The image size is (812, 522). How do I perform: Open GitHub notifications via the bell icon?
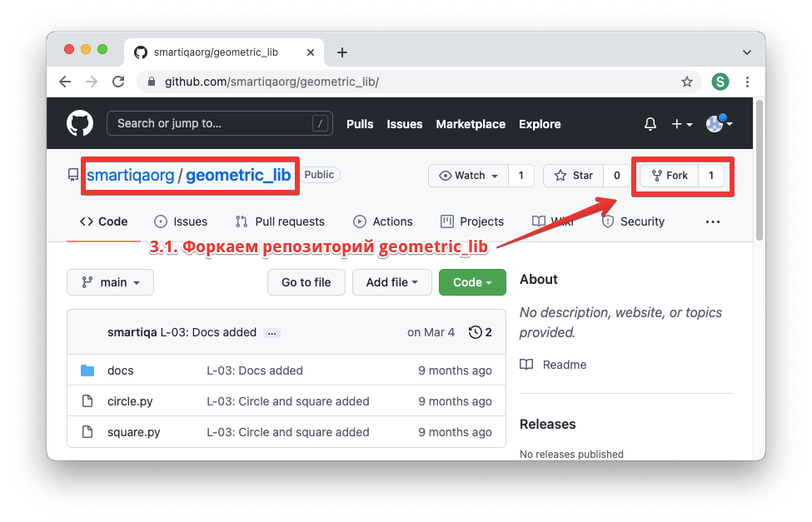tap(650, 123)
